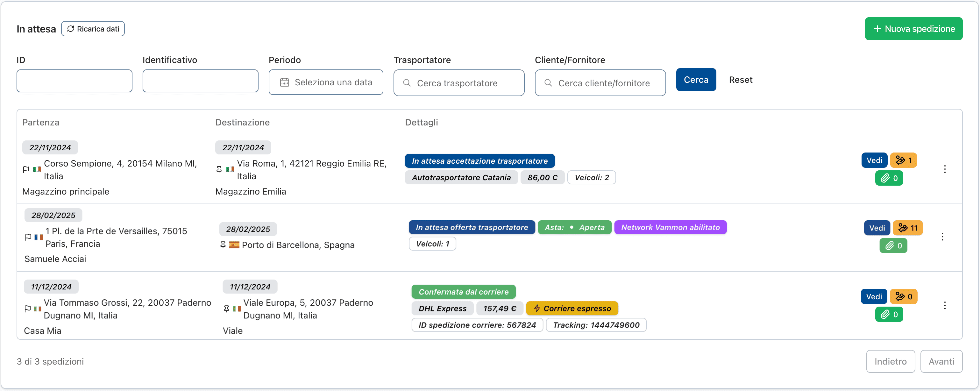The image size is (980, 391).
Task: Click the departure flag icon for Corso Sempione
Action: coord(26,170)
